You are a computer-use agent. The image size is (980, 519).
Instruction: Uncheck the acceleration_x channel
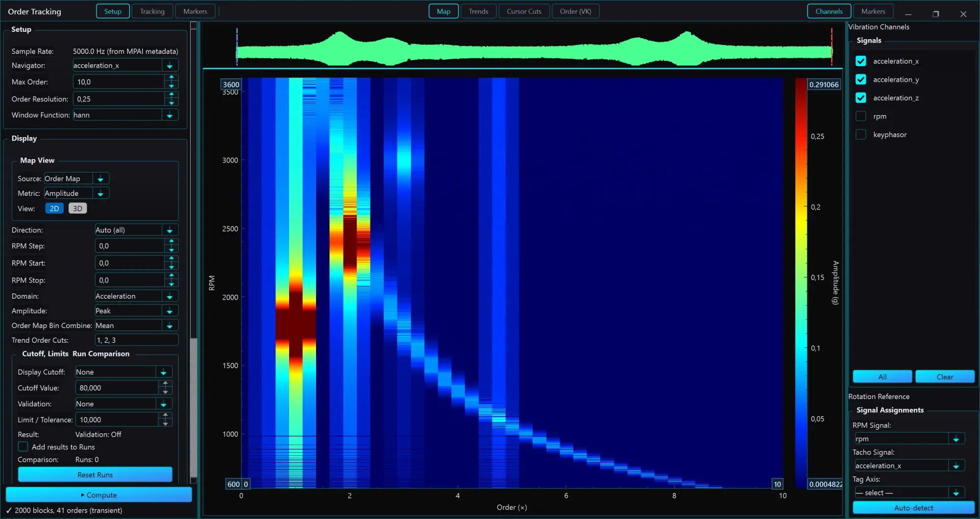[x=861, y=61]
